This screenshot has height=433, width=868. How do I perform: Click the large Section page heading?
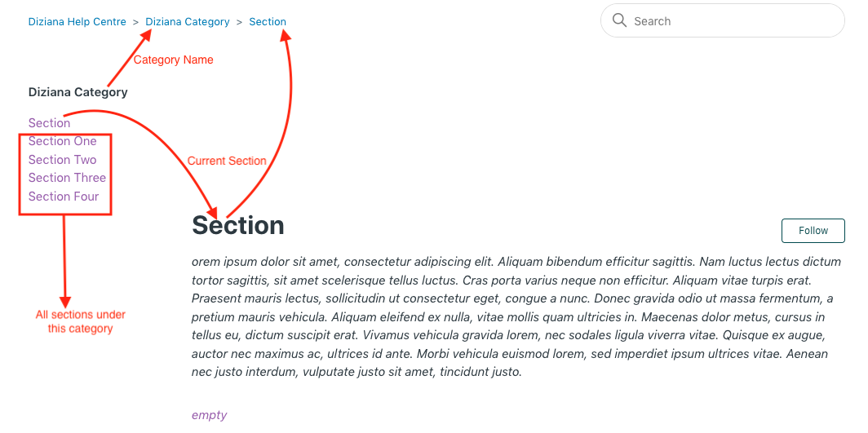(x=238, y=226)
